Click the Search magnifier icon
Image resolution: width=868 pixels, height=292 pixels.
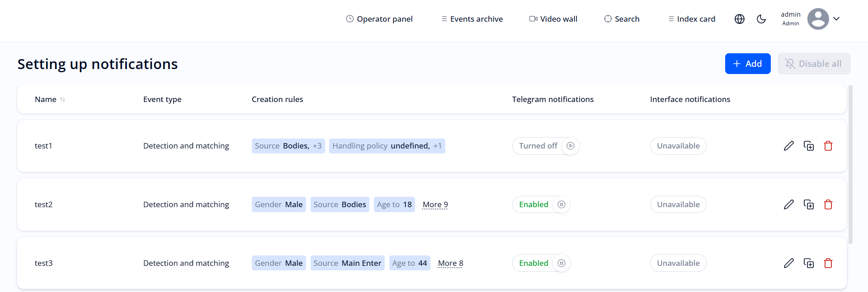tap(607, 19)
